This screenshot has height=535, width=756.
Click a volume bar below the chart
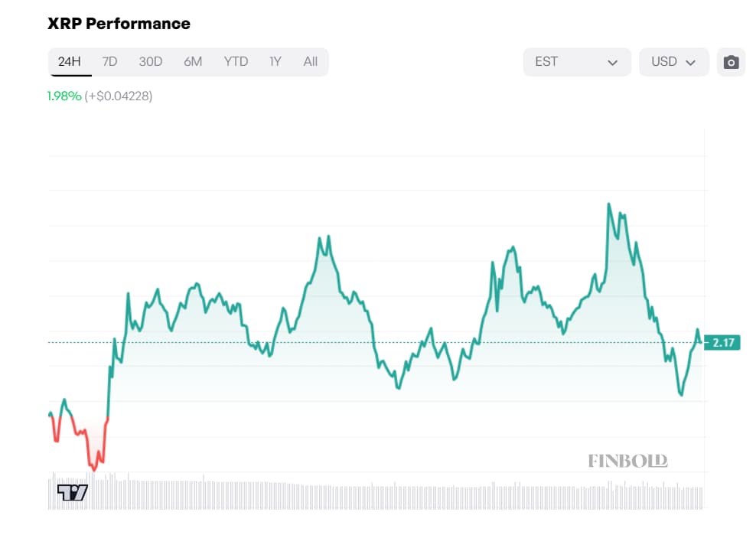383,490
